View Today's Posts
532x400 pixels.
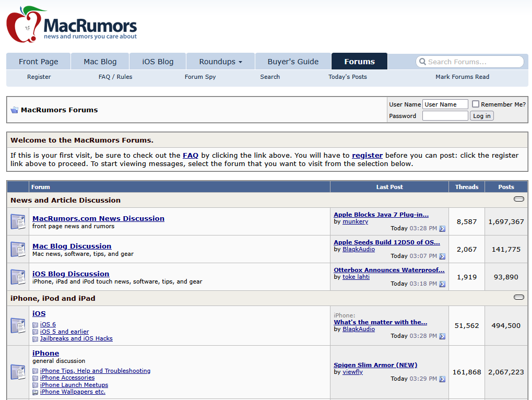[x=347, y=77]
